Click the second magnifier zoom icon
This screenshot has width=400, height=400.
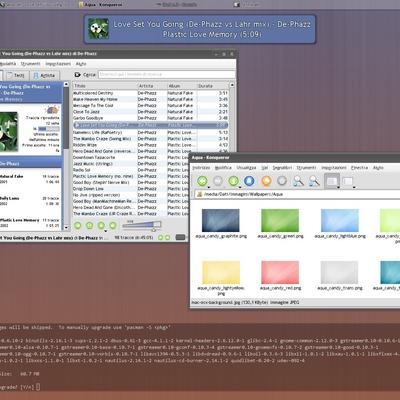pos(314,181)
